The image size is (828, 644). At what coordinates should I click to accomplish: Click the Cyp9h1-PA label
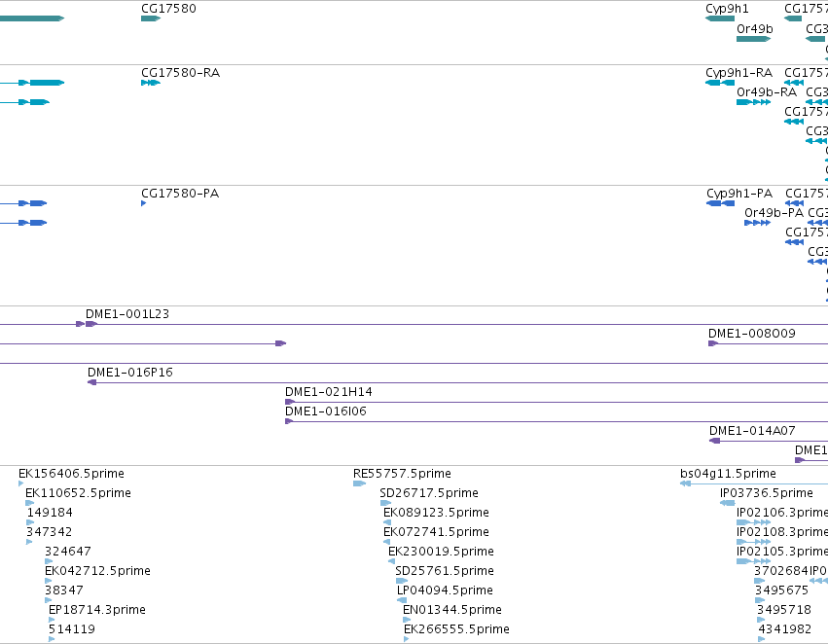click(x=739, y=194)
